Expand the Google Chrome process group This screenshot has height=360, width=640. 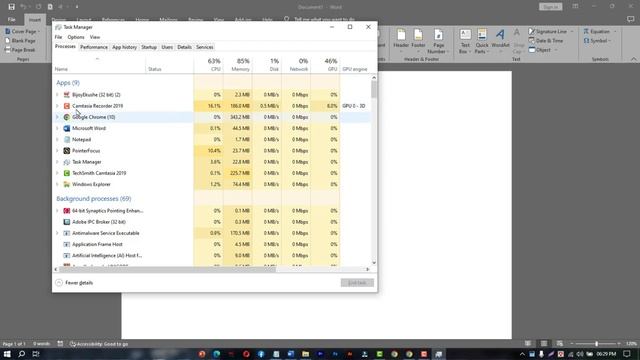click(x=57, y=117)
